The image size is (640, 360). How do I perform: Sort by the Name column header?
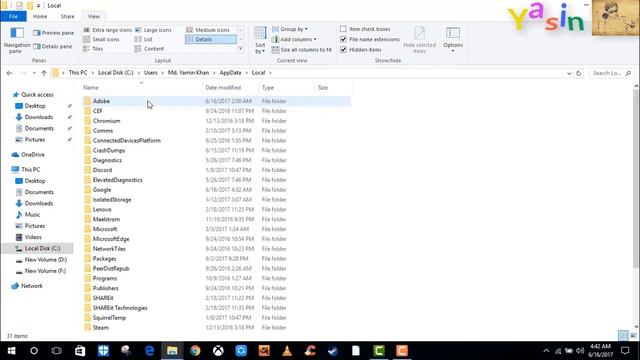(x=141, y=87)
